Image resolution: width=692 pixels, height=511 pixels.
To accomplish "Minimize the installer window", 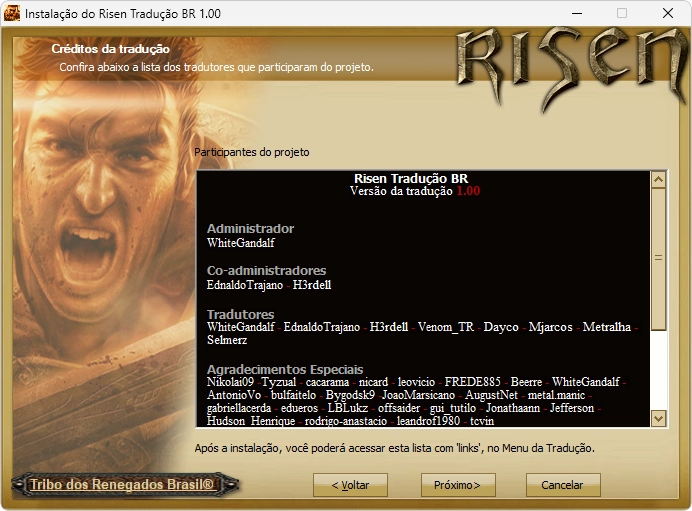I will tap(577, 13).
